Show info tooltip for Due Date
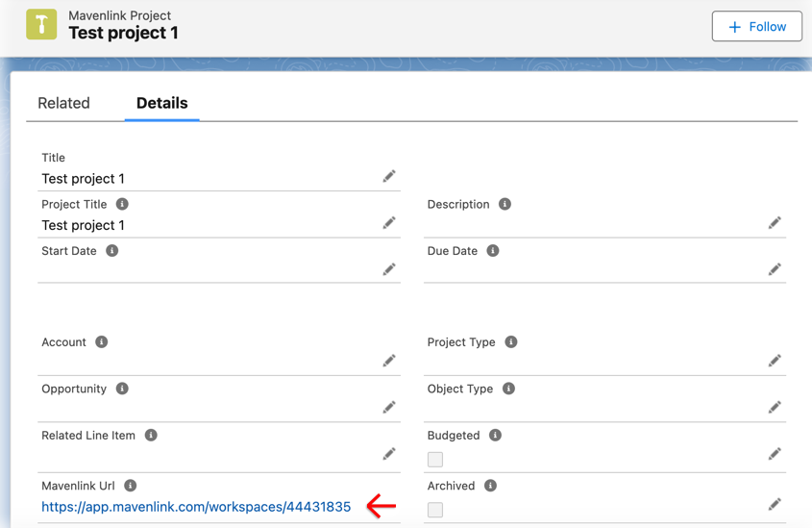Screen dimensions: 812x528 click(493, 251)
